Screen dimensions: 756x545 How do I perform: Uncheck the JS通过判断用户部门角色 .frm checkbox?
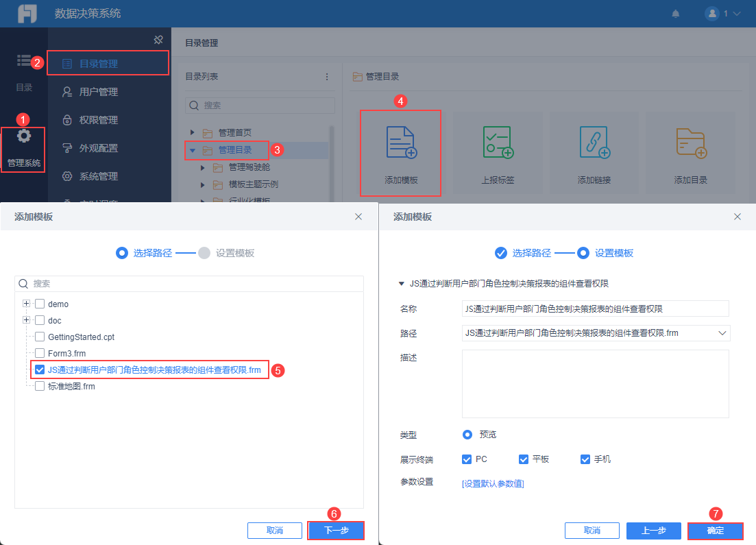(40, 370)
